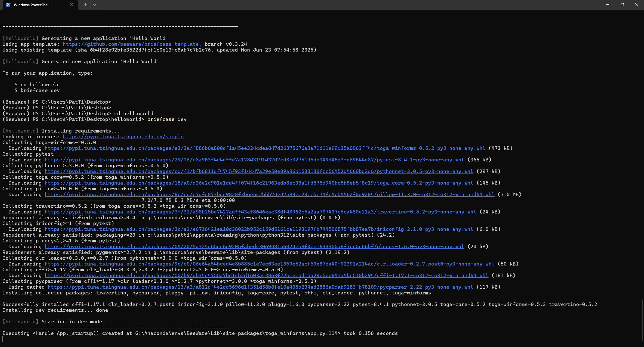Image resolution: width=644 pixels, height=347 pixels.
Task: Open the cached pycparser-2.22 wheel link
Action: tap(260, 287)
